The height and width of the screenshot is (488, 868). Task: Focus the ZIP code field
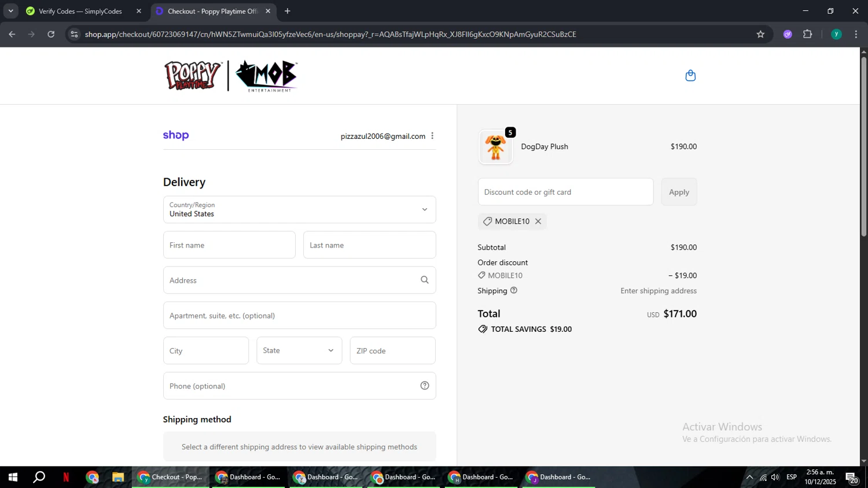click(392, 350)
